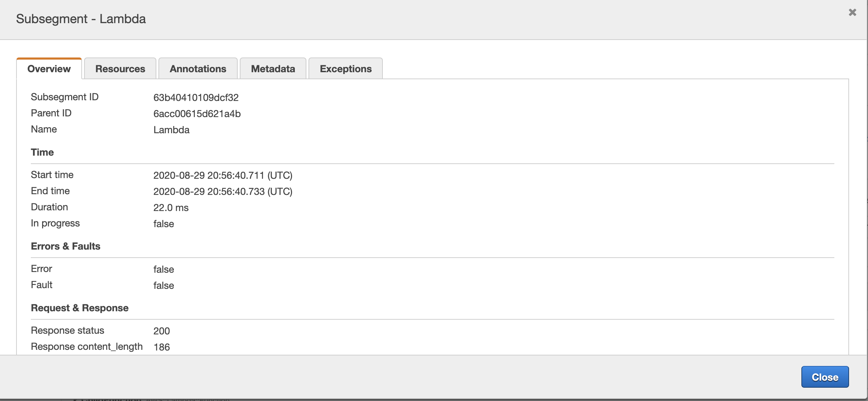The width and height of the screenshot is (868, 401).
Task: Check the Exceptions tab
Action: pos(345,69)
